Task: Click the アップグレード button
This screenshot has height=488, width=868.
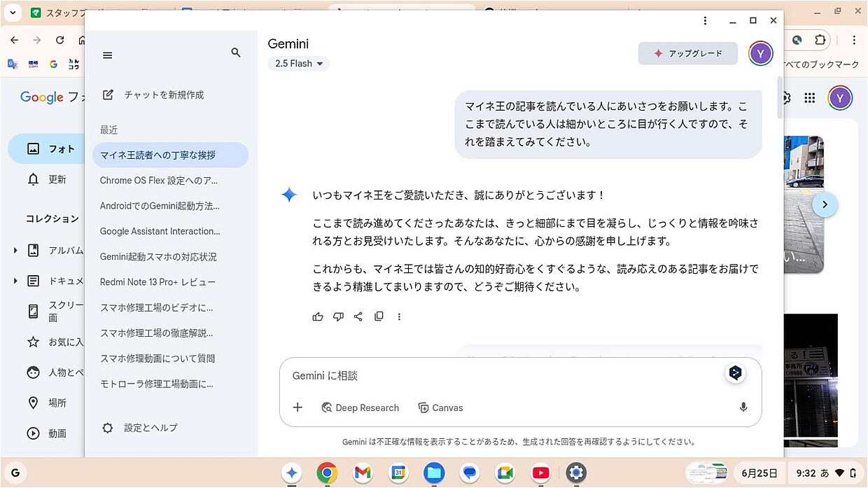Action: point(687,53)
